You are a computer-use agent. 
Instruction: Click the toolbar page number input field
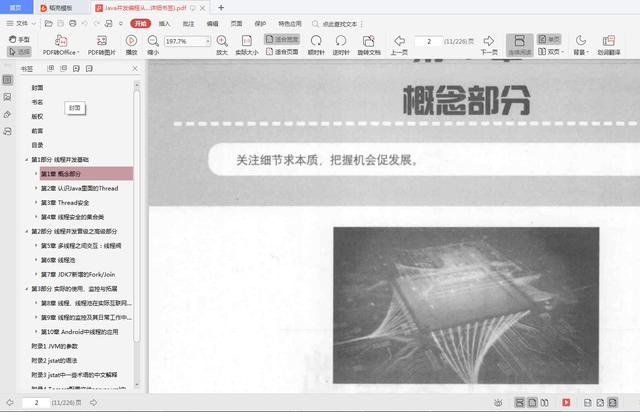tap(429, 41)
